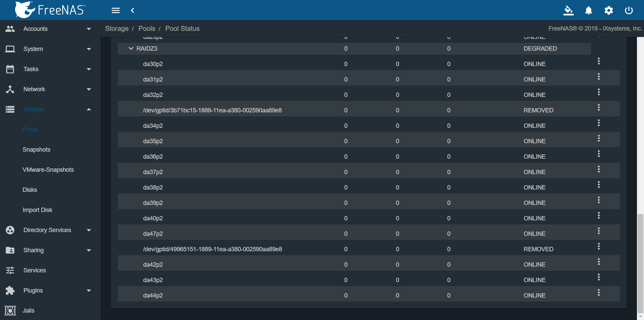Viewport: 644px width, 320px height.
Task: Open options menu for da37p2
Action: [599, 169]
